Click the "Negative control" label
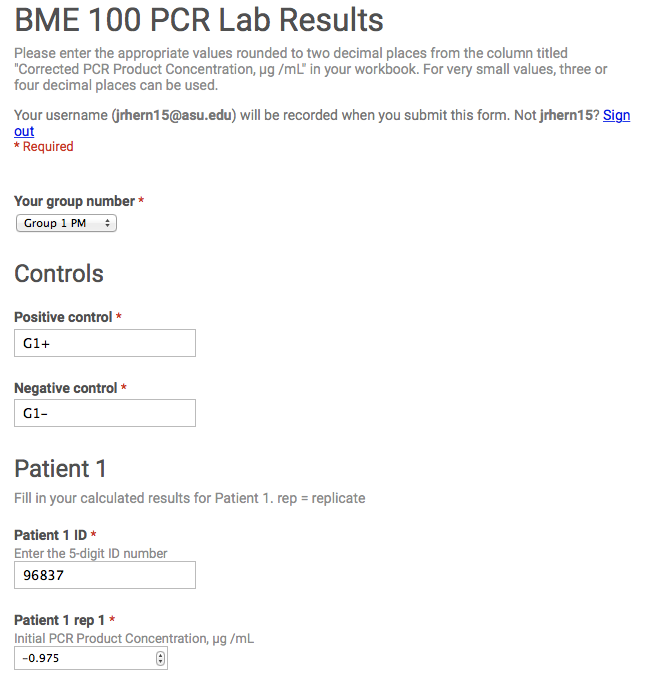 point(66,387)
